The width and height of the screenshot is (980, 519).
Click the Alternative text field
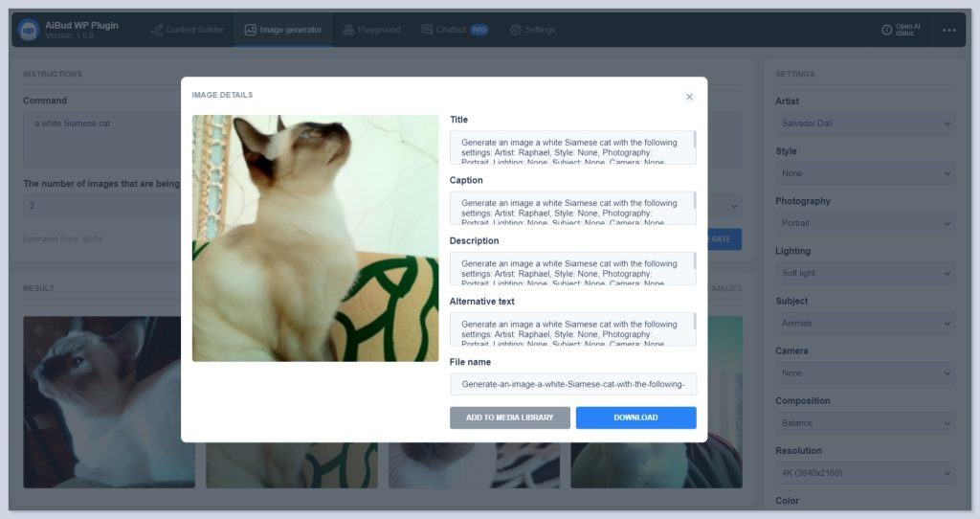pos(573,329)
